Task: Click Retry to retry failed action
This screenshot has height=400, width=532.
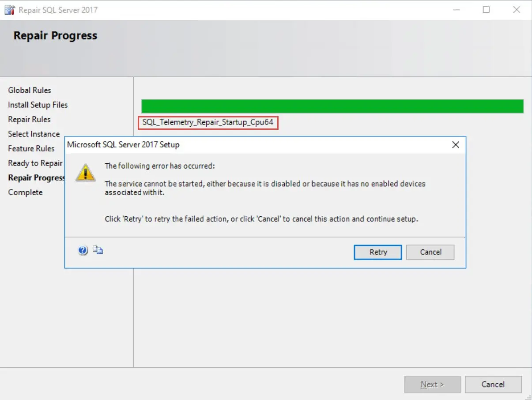Action: point(378,252)
